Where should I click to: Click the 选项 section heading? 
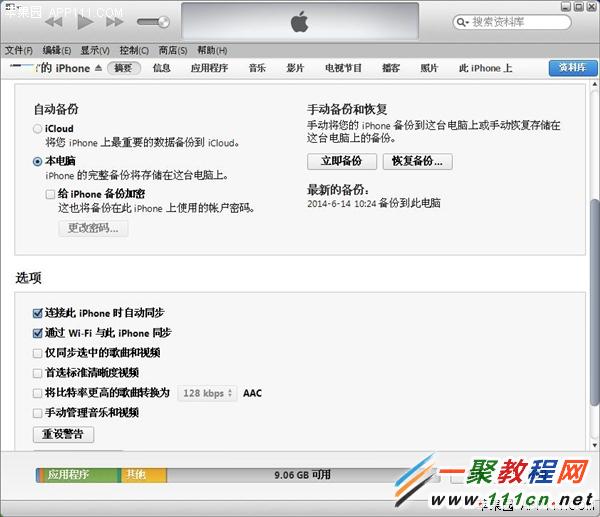tap(28, 278)
